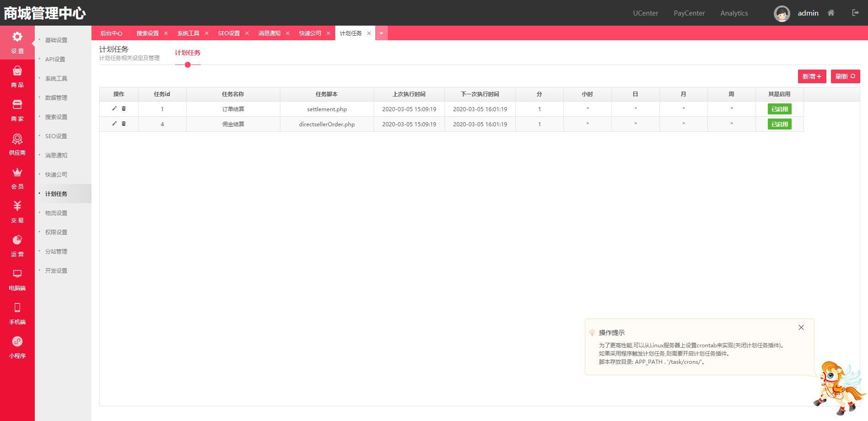Open 基础设置 in the side menu
Viewport: 868px width, 421px height.
point(56,40)
